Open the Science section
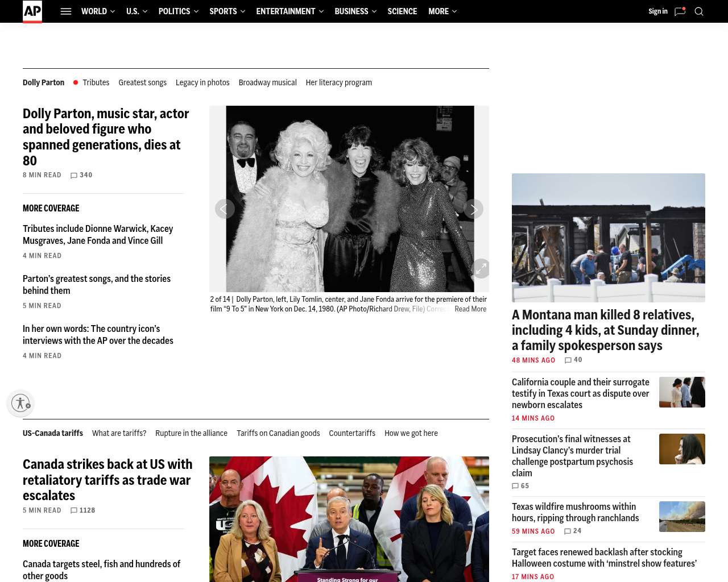Viewport: 728px width, 582px height. click(x=402, y=11)
